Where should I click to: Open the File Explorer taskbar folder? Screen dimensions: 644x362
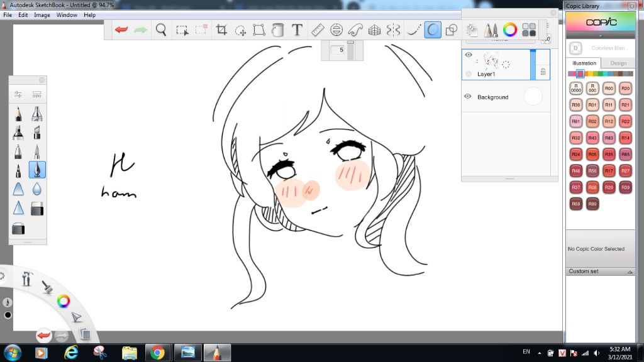(130, 353)
